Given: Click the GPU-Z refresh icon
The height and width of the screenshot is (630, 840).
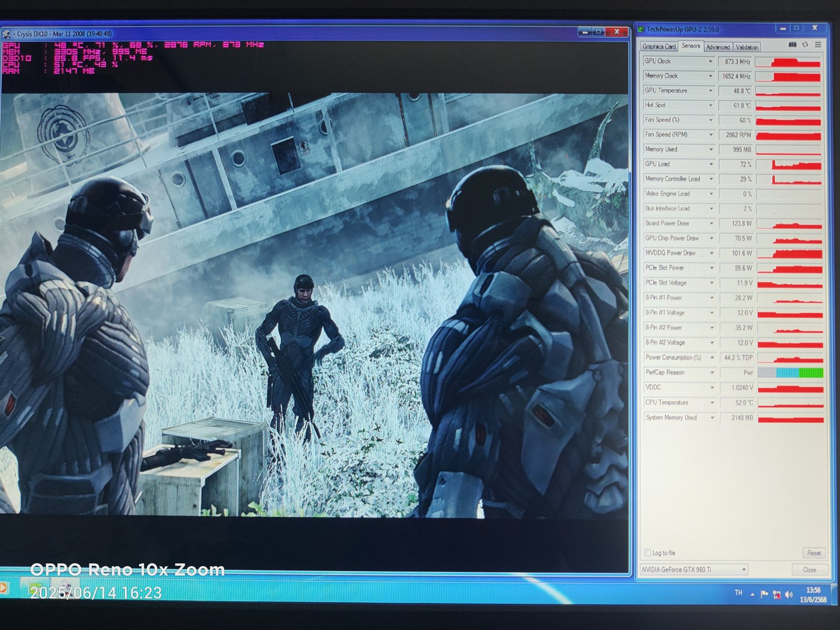Looking at the screenshot, I should coord(805,45).
